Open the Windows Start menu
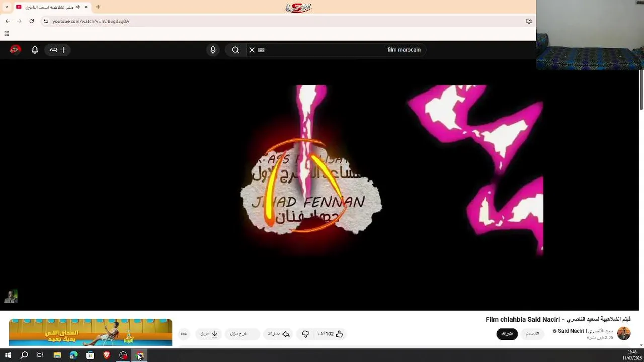This screenshot has height=362, width=644. [8, 355]
